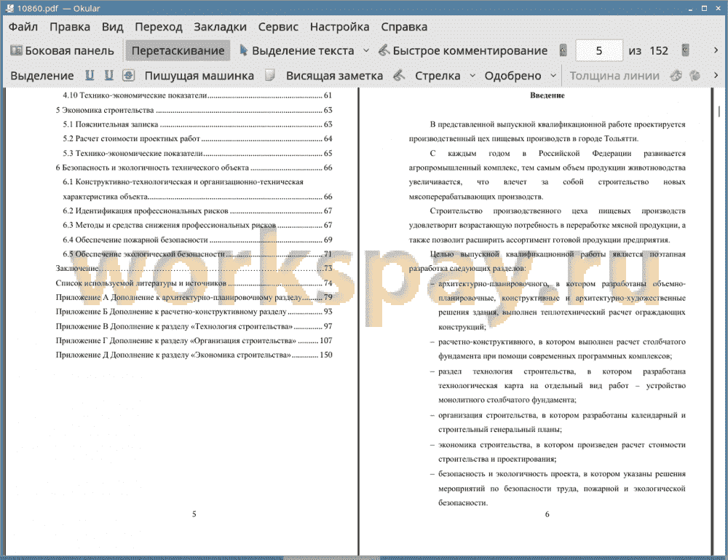Open the Справка menu
Viewport: 728px width, 560px height.
point(404,26)
